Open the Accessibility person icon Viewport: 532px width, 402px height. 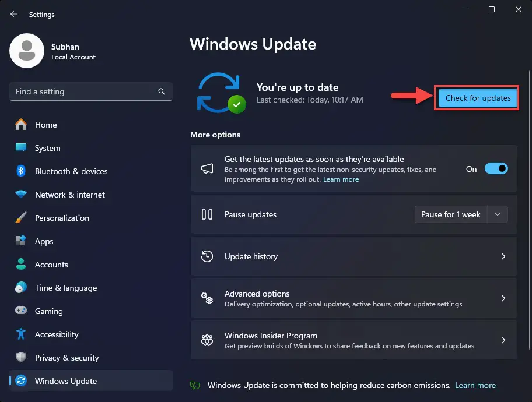pyautogui.click(x=20, y=334)
